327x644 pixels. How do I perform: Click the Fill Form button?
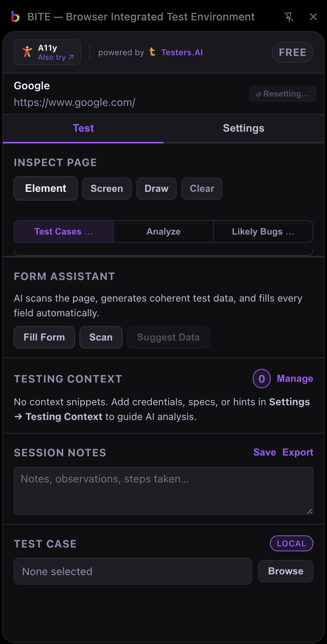[44, 337]
